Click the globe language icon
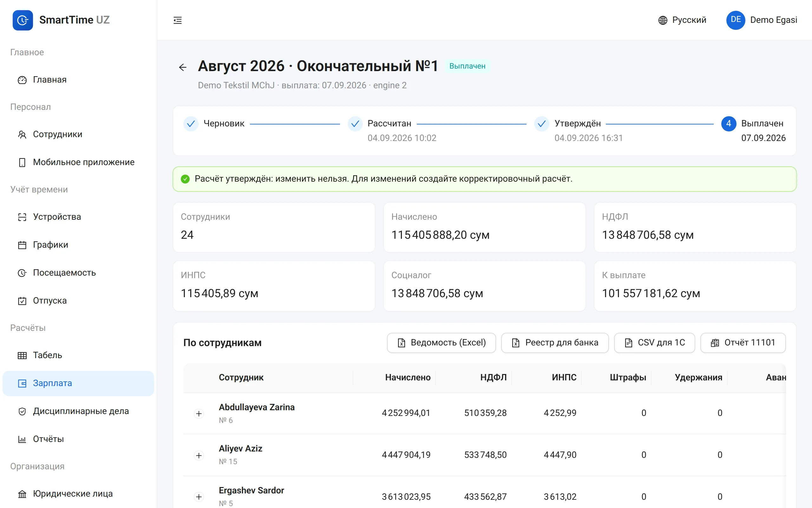The height and width of the screenshot is (508, 812). tap(663, 20)
